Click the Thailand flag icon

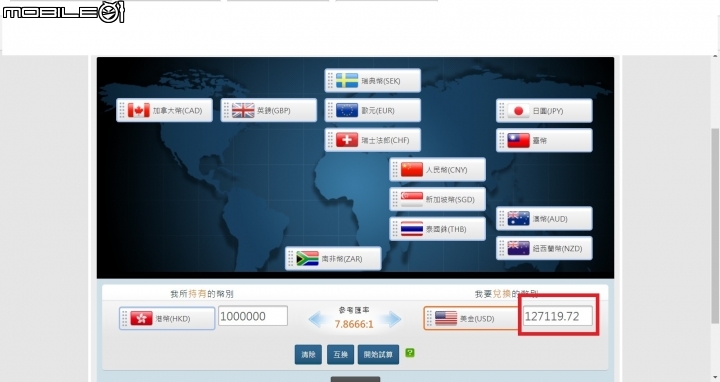click(412, 229)
